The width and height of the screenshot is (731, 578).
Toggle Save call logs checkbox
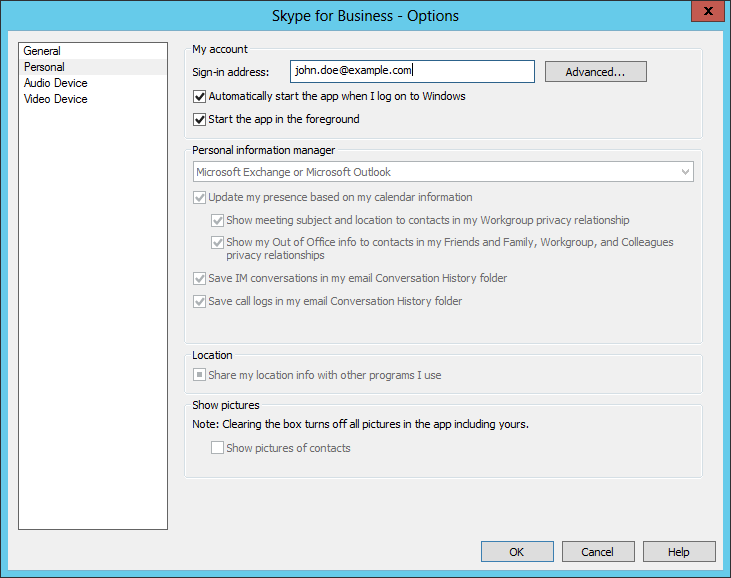click(200, 301)
